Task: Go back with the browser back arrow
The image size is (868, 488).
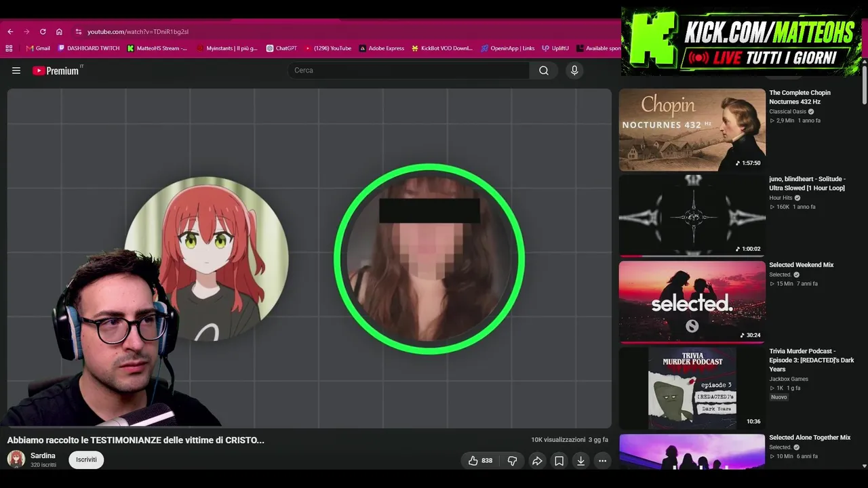Action: pos(10,32)
